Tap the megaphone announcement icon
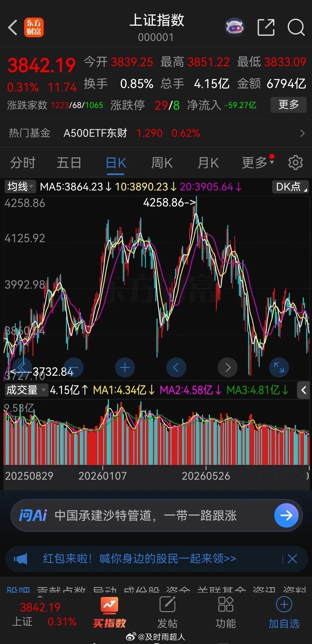 point(20,559)
